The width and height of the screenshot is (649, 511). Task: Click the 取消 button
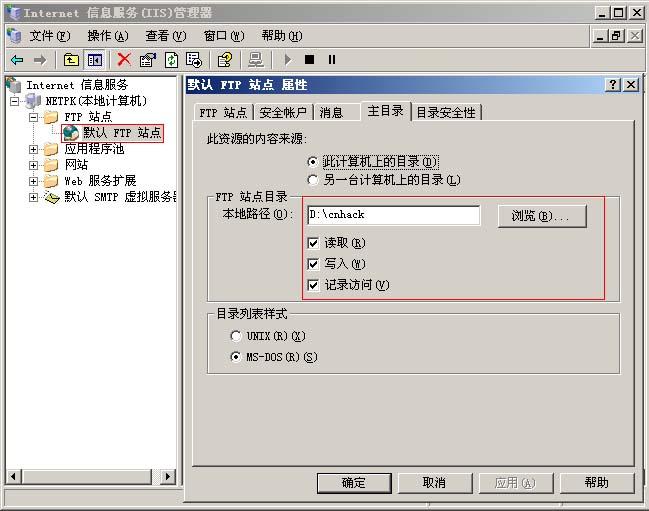(435, 483)
